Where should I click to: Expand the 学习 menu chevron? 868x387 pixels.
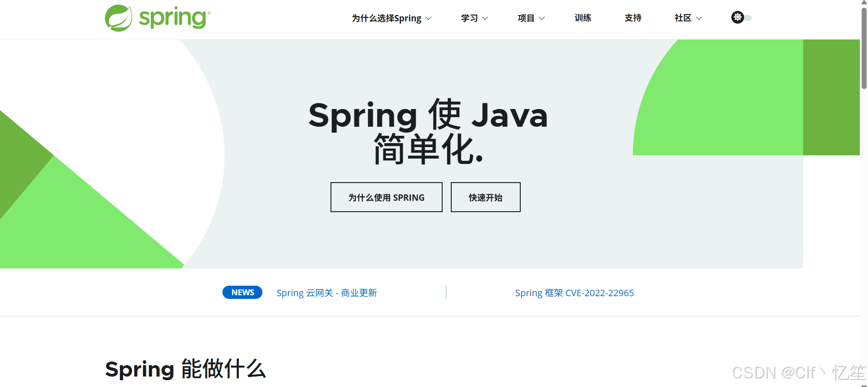click(x=485, y=19)
